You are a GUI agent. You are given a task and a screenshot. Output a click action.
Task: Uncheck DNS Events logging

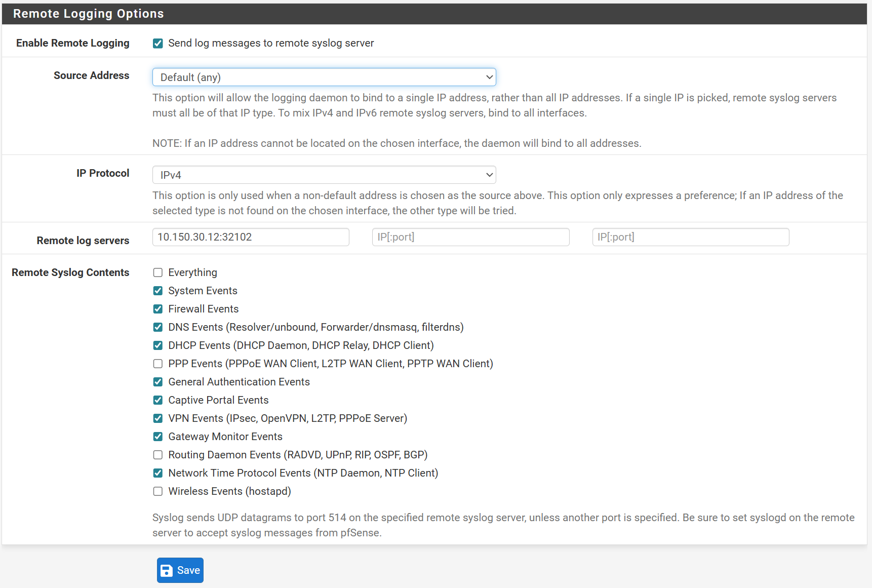coord(157,327)
